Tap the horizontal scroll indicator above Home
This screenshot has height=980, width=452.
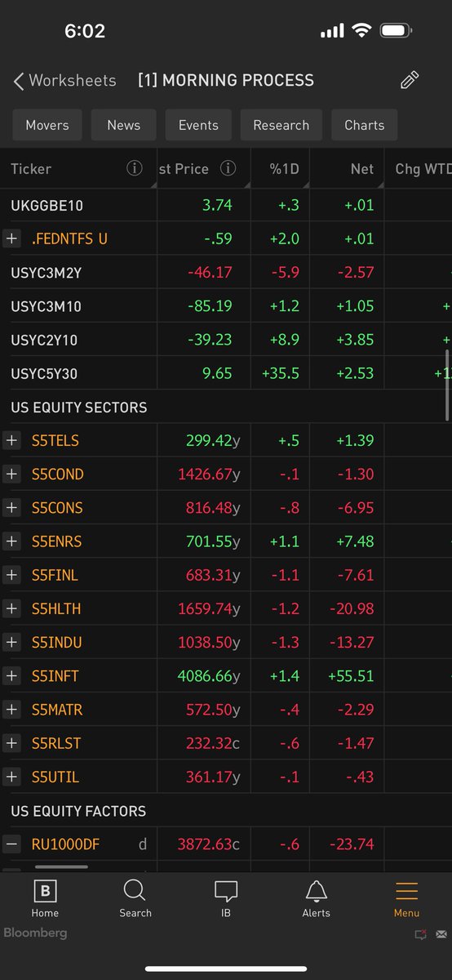63,867
